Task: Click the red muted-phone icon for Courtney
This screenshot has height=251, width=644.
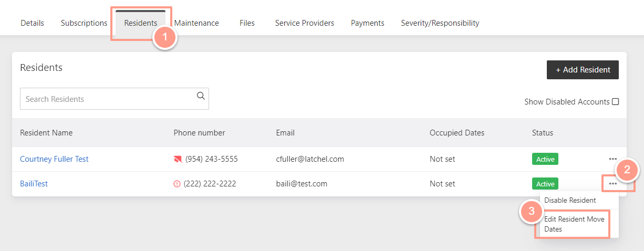Action: pyautogui.click(x=178, y=159)
